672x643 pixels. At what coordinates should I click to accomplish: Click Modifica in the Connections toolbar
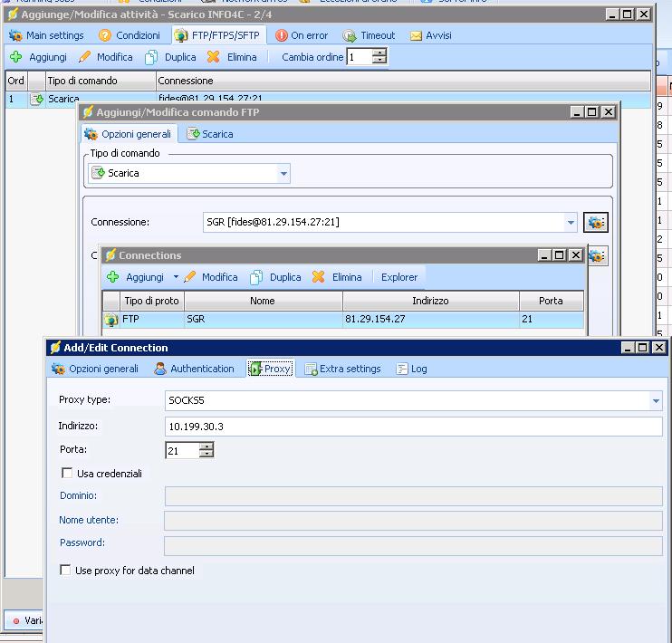211,277
